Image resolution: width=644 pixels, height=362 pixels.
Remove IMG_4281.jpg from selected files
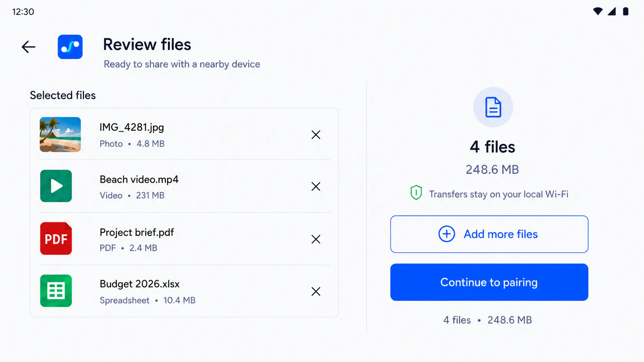[316, 135]
